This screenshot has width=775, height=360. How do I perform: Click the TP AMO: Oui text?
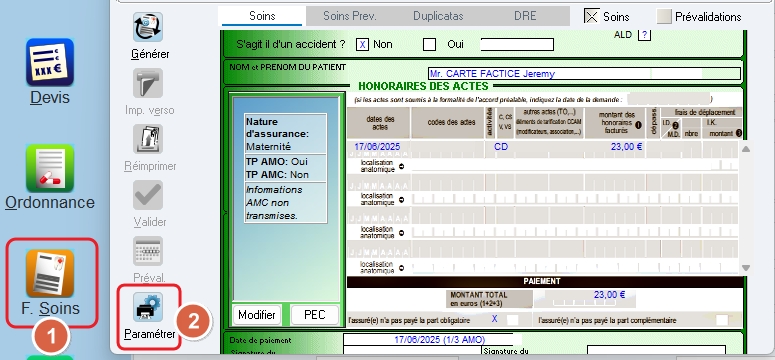click(277, 162)
